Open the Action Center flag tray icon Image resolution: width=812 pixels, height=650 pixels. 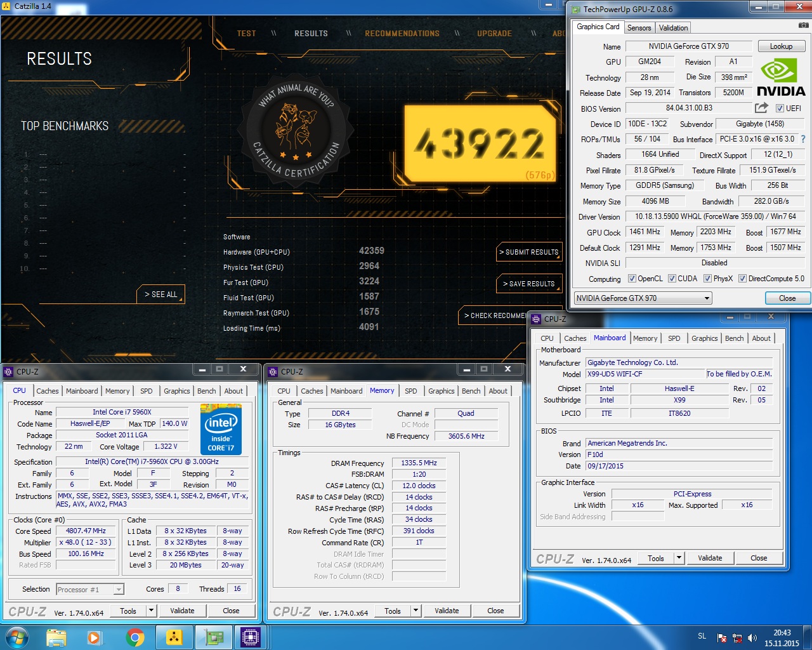[722, 638]
